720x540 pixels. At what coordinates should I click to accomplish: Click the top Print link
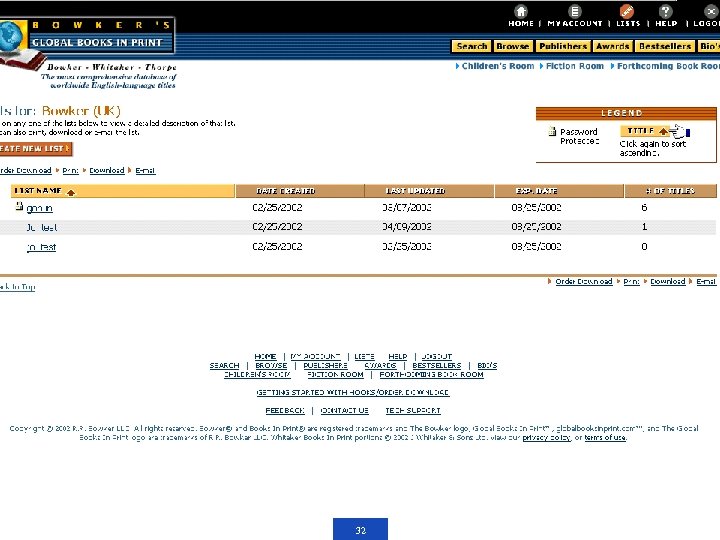tap(70, 170)
